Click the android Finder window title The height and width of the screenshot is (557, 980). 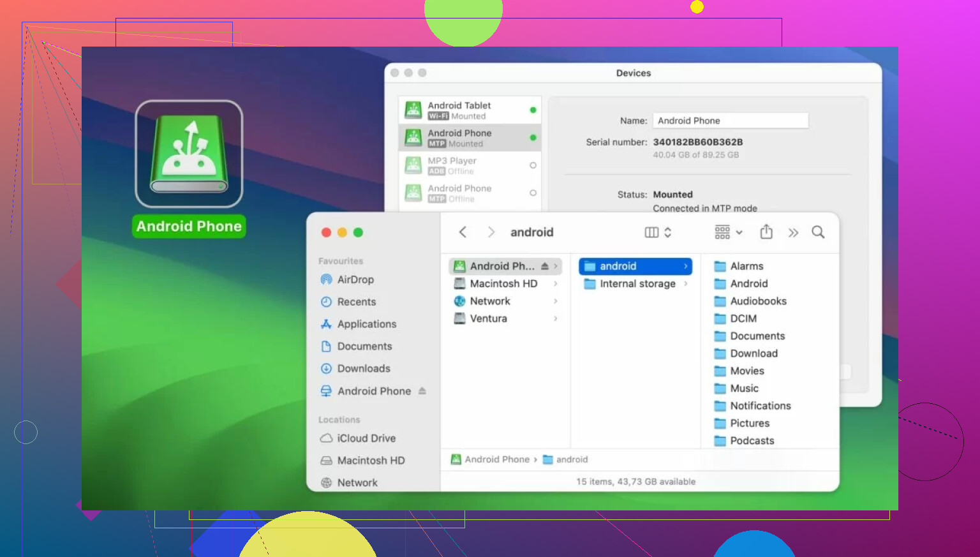point(531,232)
